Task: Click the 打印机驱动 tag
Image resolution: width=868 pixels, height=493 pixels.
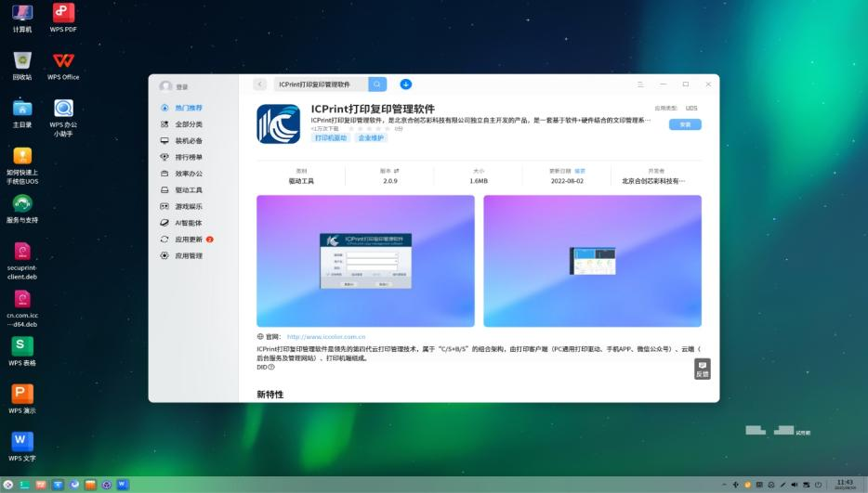Action: point(330,138)
